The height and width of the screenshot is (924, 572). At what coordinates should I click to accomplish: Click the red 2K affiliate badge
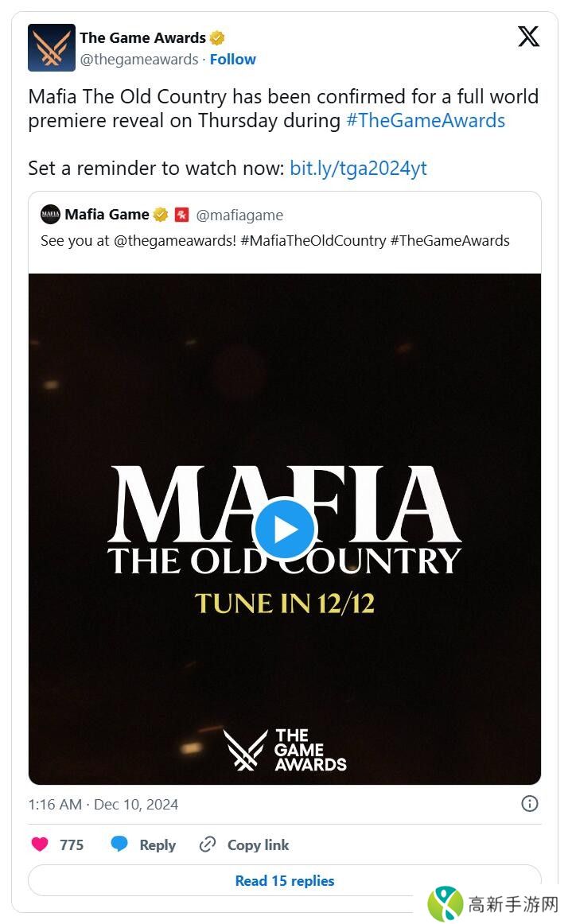(181, 215)
